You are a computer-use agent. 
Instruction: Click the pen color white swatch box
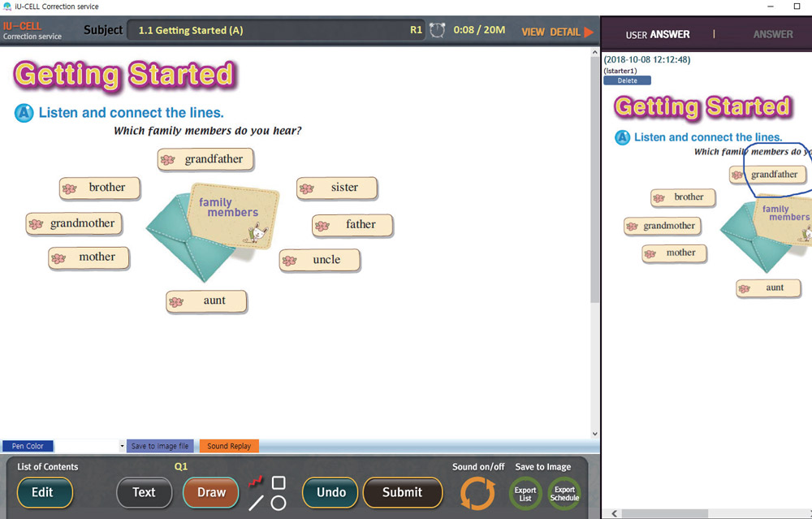tap(87, 446)
